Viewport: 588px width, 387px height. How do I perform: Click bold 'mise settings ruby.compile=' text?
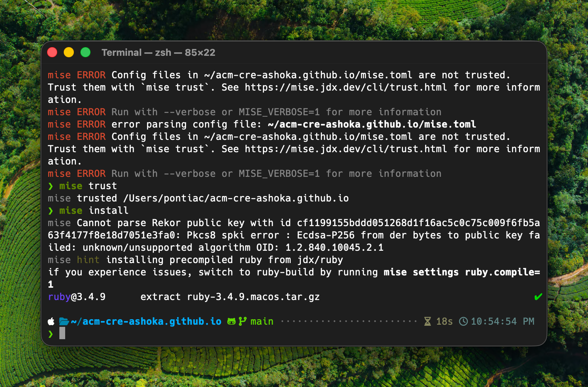(x=462, y=272)
